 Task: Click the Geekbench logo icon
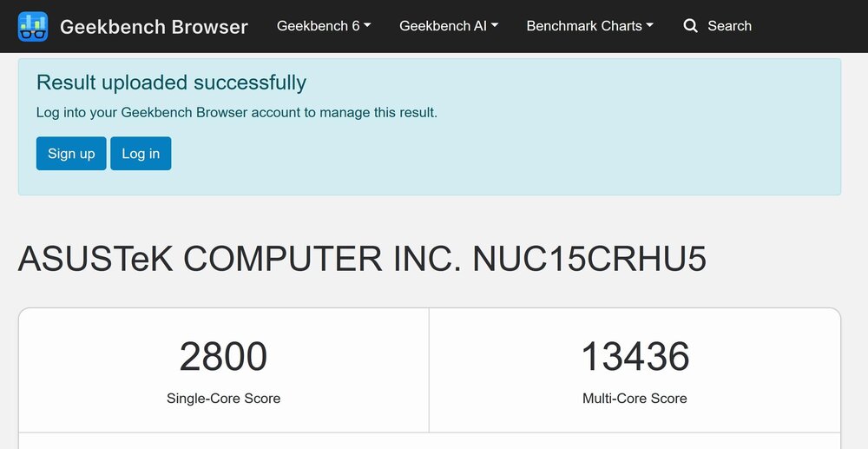33,26
